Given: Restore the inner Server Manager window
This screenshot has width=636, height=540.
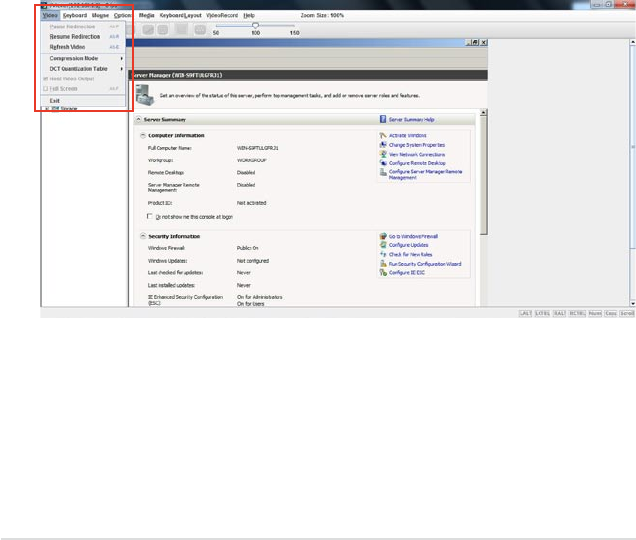Looking at the screenshot, I should coord(475,42).
